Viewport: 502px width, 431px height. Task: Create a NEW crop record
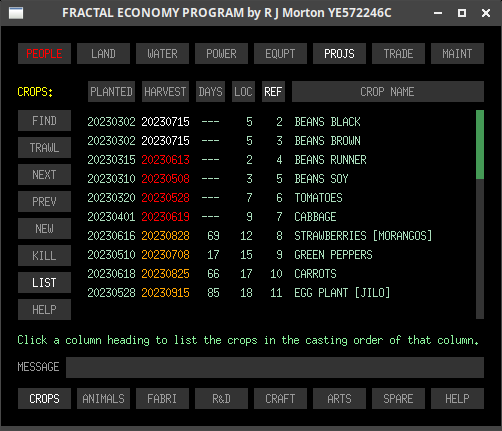(x=44, y=228)
